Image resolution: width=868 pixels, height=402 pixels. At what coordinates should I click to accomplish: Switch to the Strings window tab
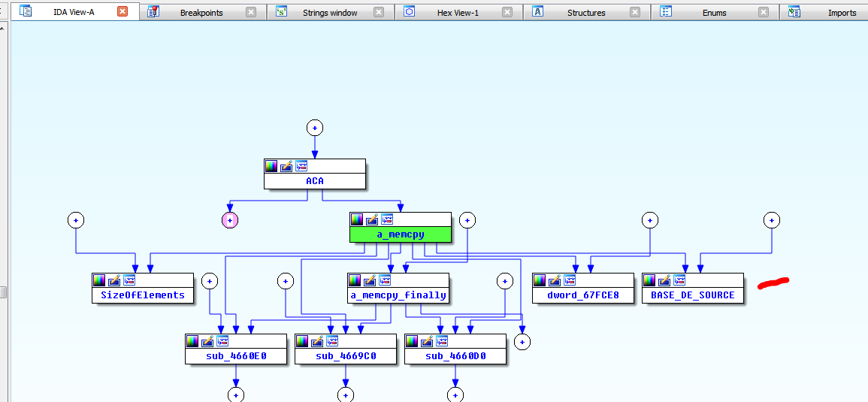330,12
